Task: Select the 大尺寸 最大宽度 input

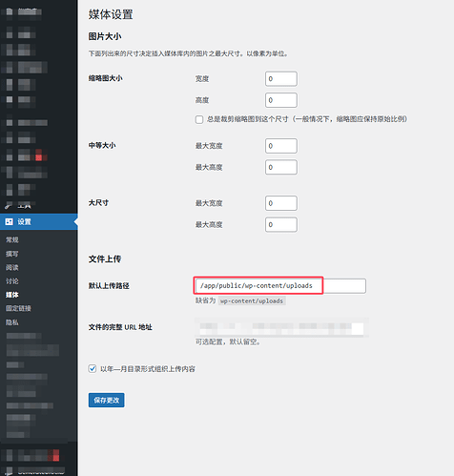Action: [281, 203]
